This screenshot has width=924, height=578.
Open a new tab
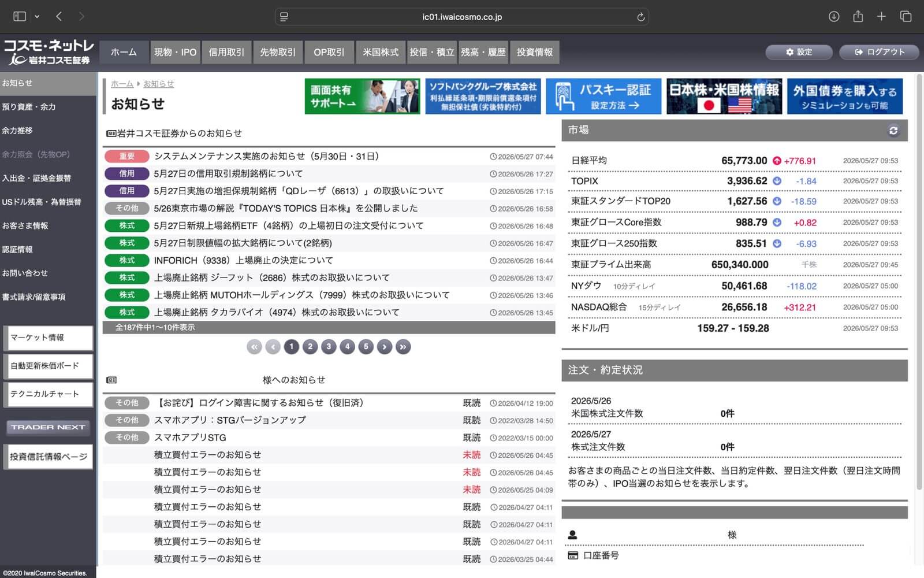881,16
